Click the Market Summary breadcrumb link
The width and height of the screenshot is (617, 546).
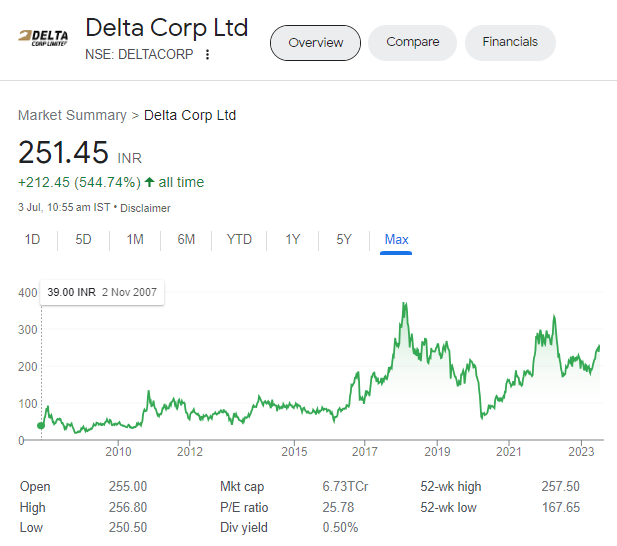pos(72,115)
